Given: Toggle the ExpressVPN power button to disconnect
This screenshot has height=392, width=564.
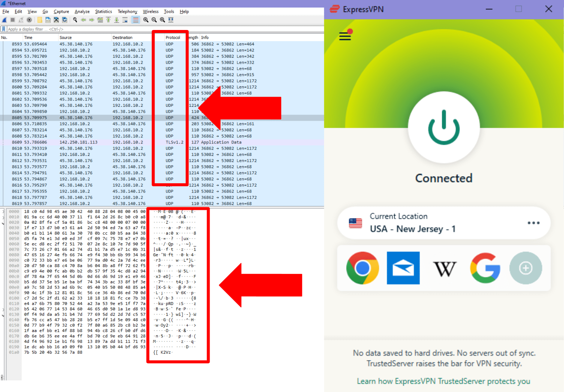Looking at the screenshot, I should [x=444, y=127].
